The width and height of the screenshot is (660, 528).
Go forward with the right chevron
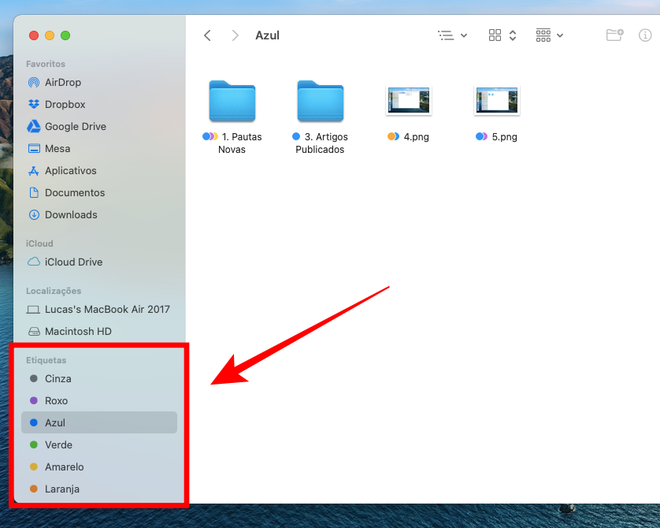[235, 35]
